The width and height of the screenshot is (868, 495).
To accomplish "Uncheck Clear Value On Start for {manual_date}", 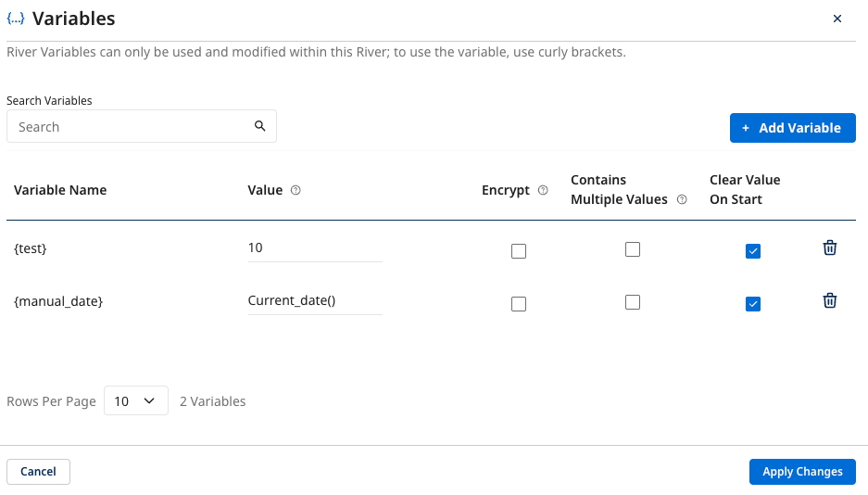I will tap(753, 304).
